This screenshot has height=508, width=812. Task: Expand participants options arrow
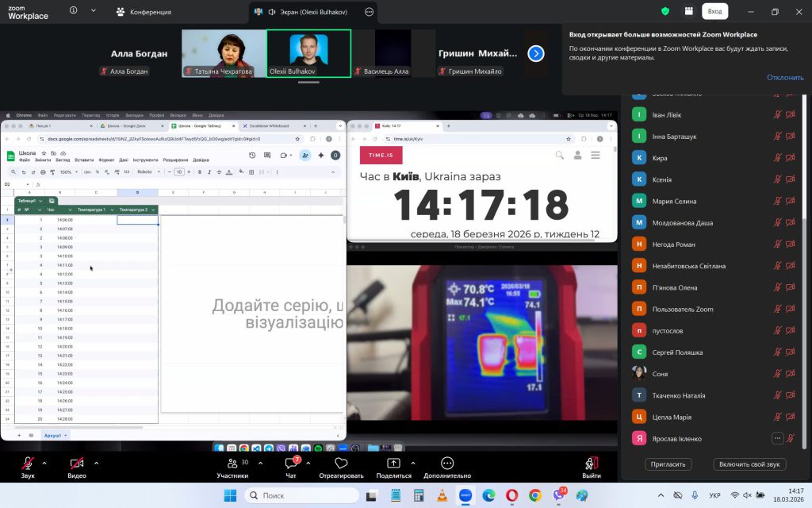[x=260, y=463]
